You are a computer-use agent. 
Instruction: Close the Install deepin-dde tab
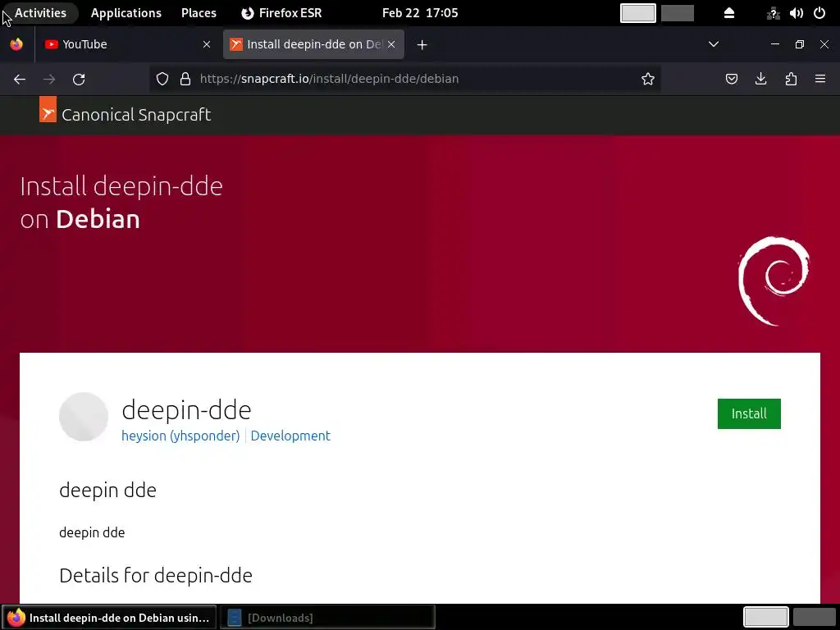tap(391, 44)
